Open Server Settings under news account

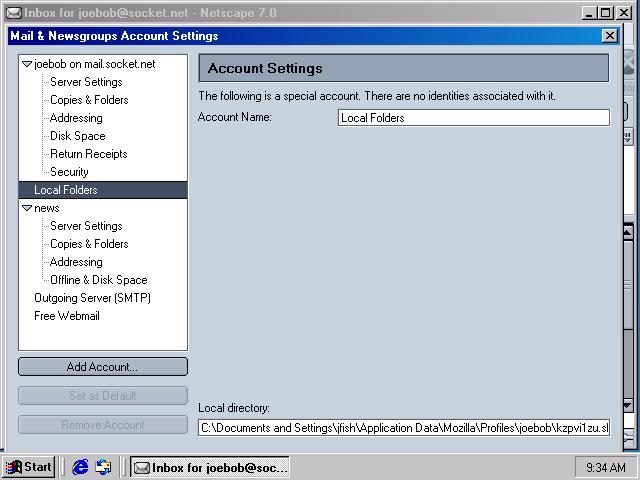click(x=86, y=226)
